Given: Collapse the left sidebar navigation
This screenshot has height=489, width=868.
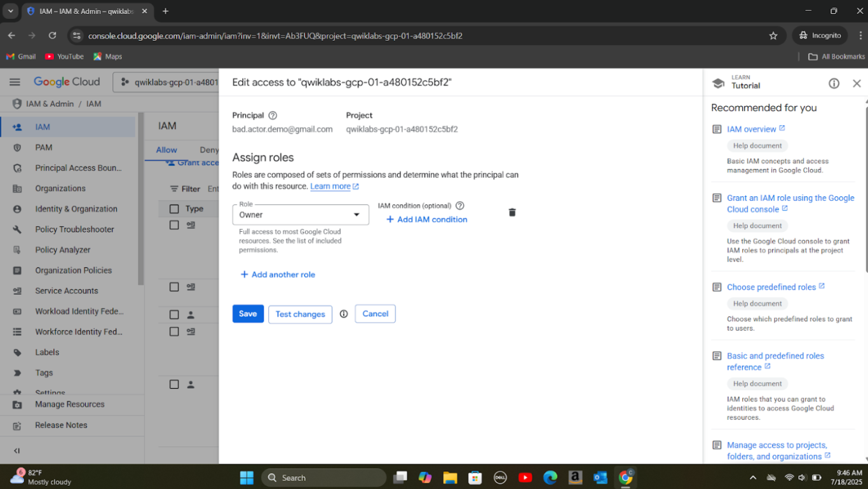Looking at the screenshot, I should pyautogui.click(x=17, y=451).
